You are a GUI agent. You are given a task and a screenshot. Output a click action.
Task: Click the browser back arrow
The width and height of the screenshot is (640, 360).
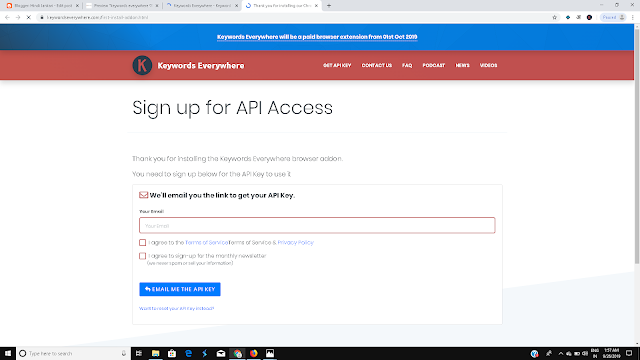pyautogui.click(x=7, y=18)
